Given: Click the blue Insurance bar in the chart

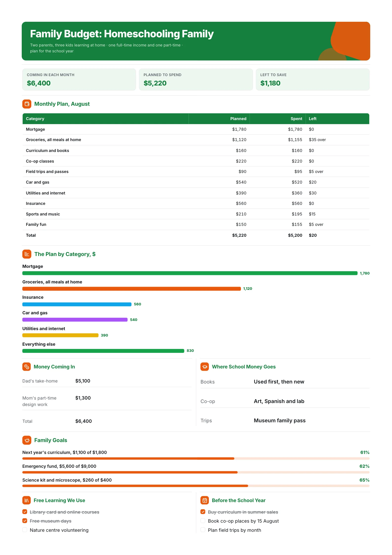Looking at the screenshot, I should click(77, 304).
